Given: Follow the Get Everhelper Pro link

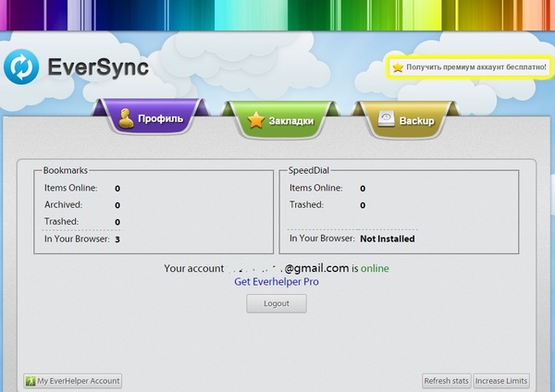Looking at the screenshot, I should coord(277,282).
